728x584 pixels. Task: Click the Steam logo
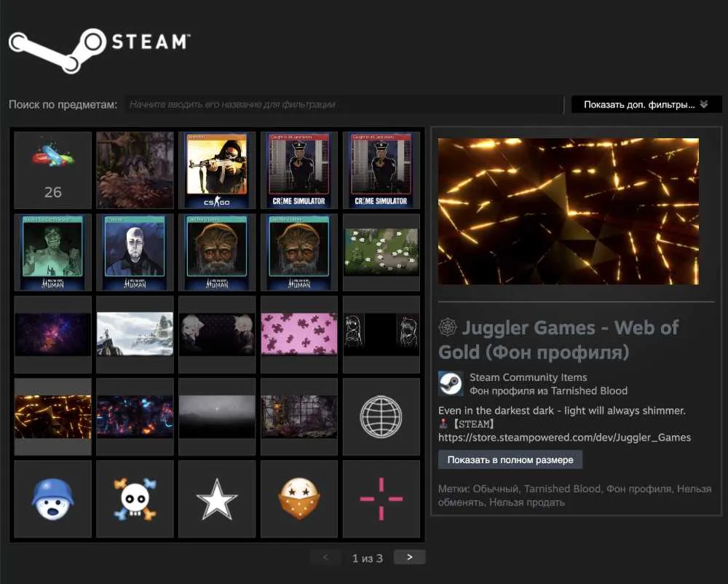click(99, 50)
